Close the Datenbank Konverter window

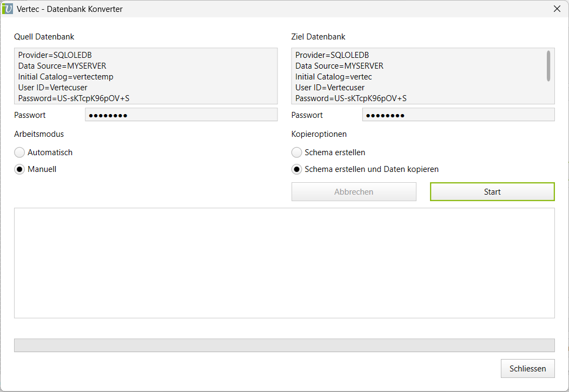(x=557, y=9)
